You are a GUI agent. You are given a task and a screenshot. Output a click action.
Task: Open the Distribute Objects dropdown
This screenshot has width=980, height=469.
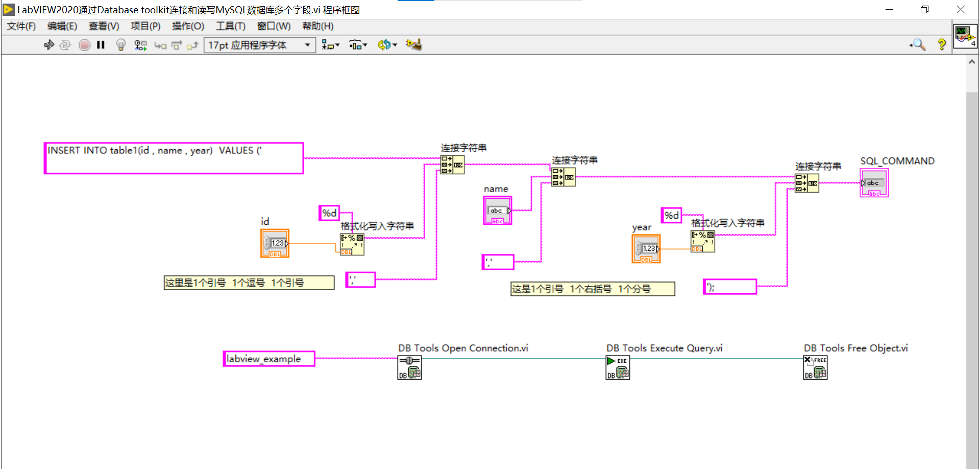(358, 45)
